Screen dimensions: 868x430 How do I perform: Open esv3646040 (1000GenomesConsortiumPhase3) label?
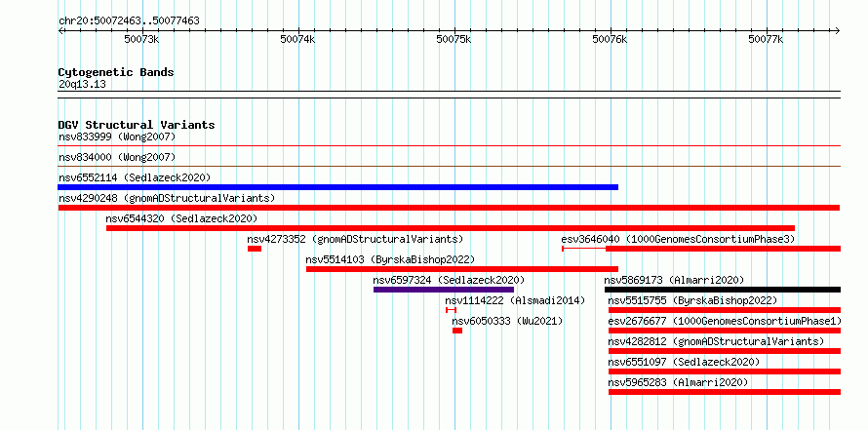pyautogui.click(x=678, y=239)
